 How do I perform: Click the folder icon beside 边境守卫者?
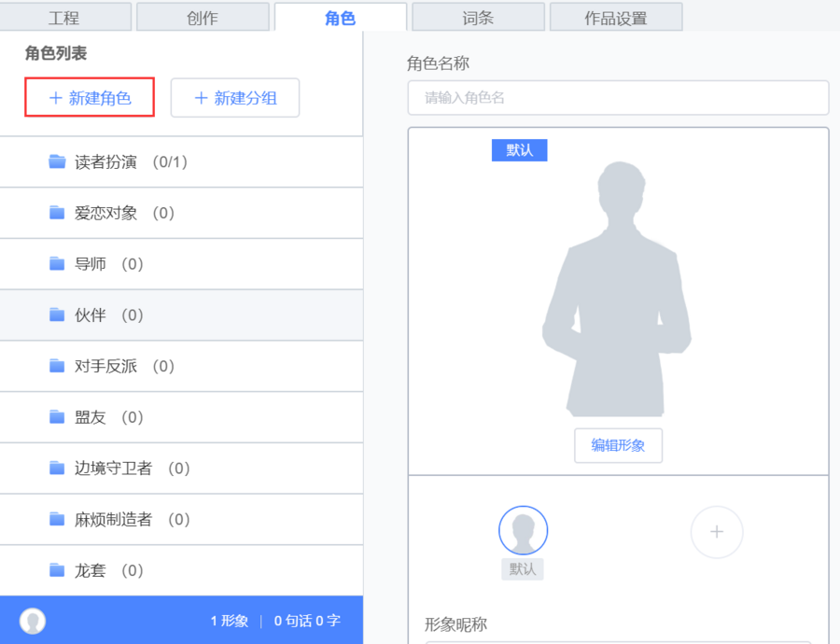click(x=57, y=469)
